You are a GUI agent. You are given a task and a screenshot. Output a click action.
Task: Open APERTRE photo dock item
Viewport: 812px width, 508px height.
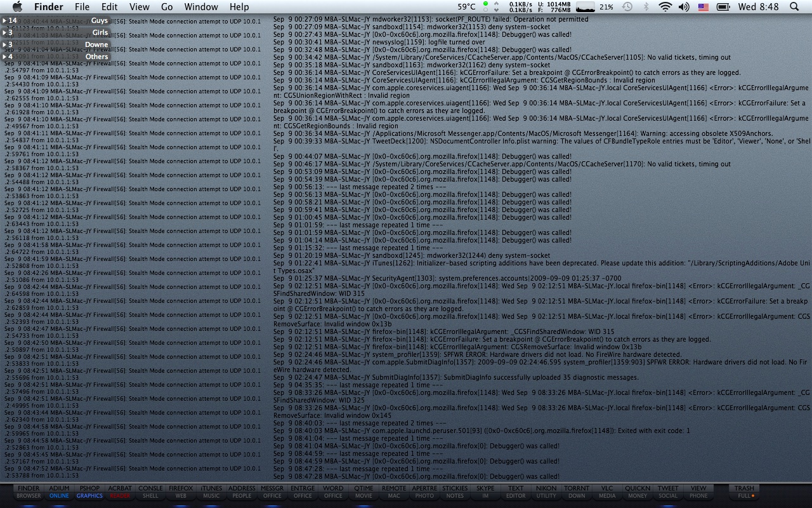[x=424, y=492]
